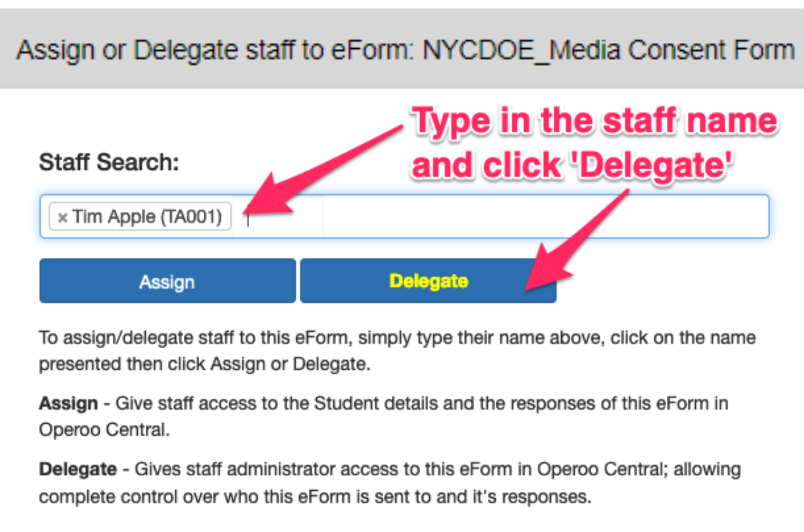Click the dialog title starting 'Assign or Delegate'
Viewport: 804px width, 532px height.
pos(214,50)
